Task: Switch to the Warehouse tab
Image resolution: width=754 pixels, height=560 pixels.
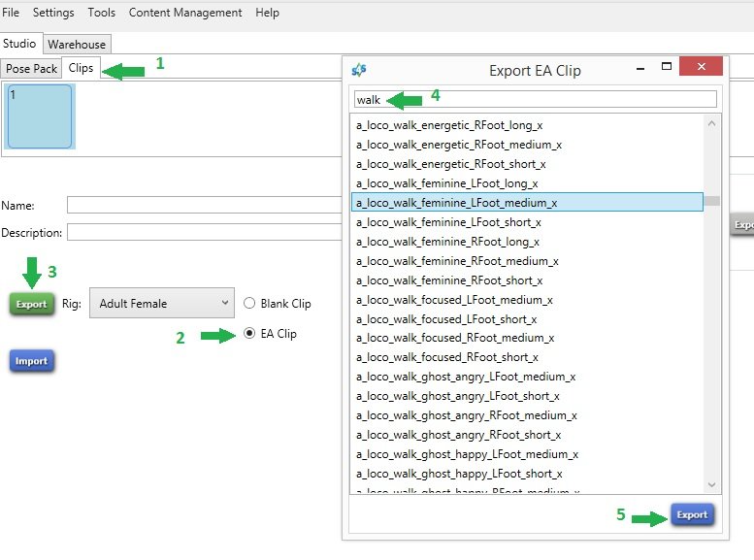Action: [77, 45]
